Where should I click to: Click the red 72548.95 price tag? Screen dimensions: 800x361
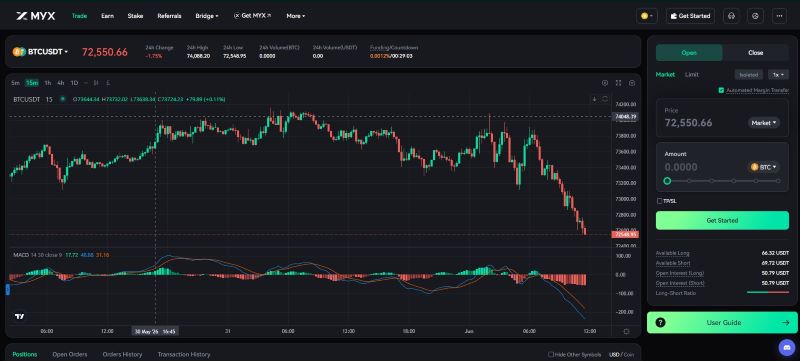624,235
